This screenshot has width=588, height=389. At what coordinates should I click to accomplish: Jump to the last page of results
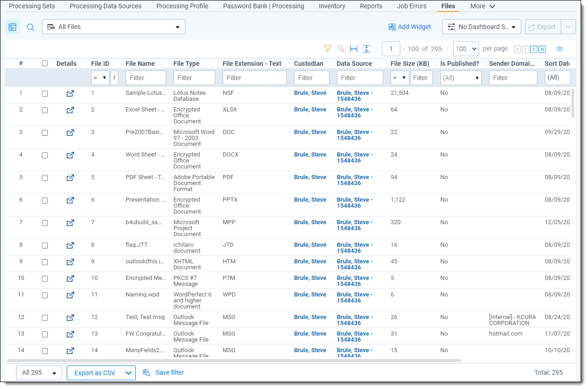pyautogui.click(x=542, y=49)
